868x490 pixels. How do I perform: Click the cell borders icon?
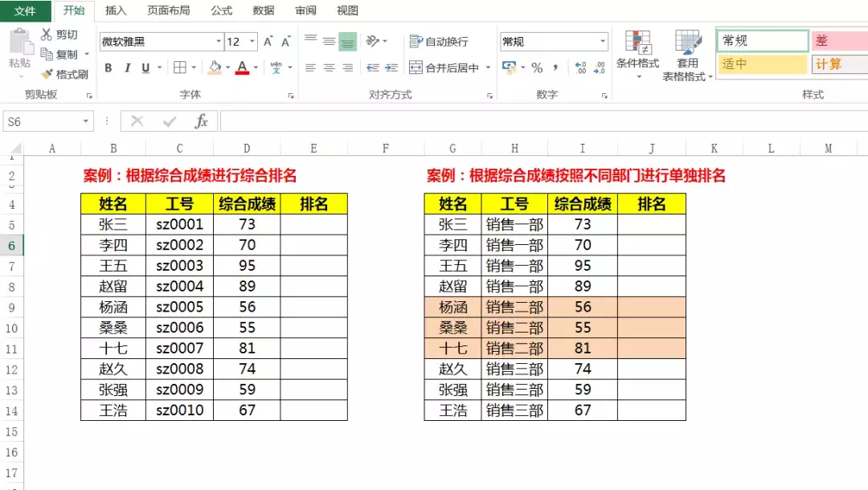click(x=180, y=67)
